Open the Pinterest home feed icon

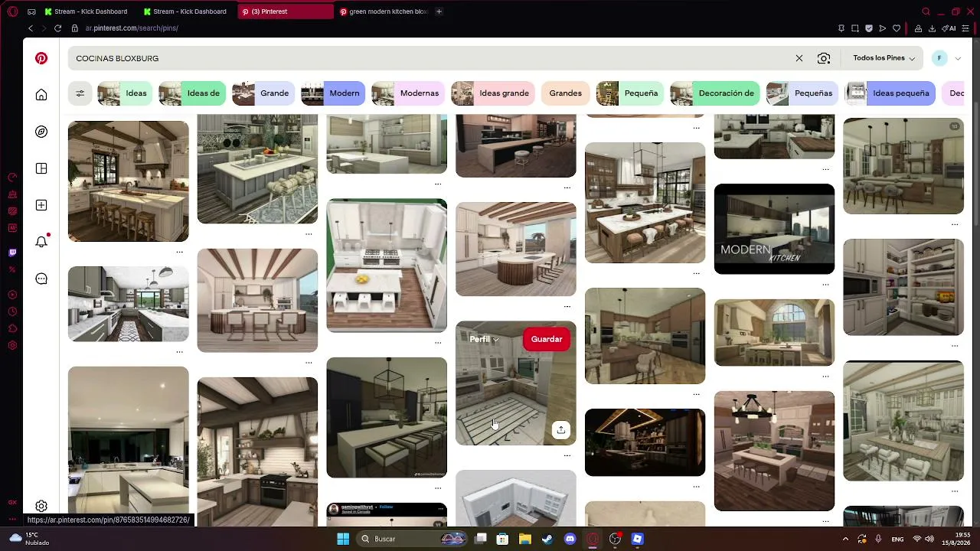pos(41,95)
